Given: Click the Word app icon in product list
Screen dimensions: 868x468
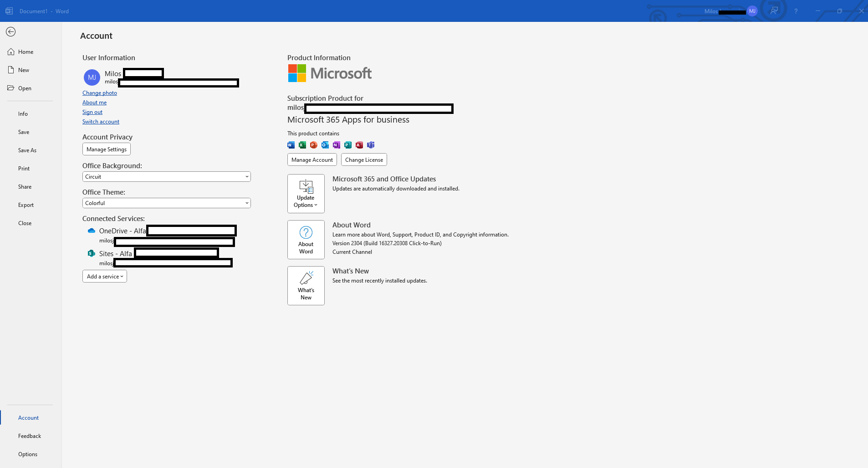Looking at the screenshot, I should pyautogui.click(x=291, y=145).
